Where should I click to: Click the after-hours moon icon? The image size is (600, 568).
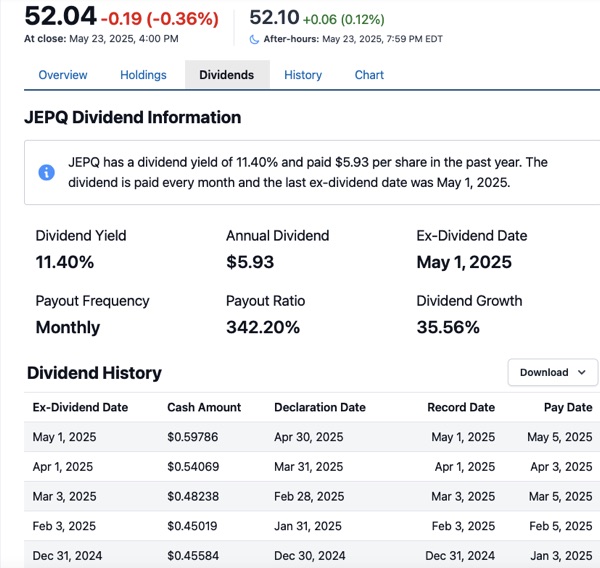click(x=254, y=39)
